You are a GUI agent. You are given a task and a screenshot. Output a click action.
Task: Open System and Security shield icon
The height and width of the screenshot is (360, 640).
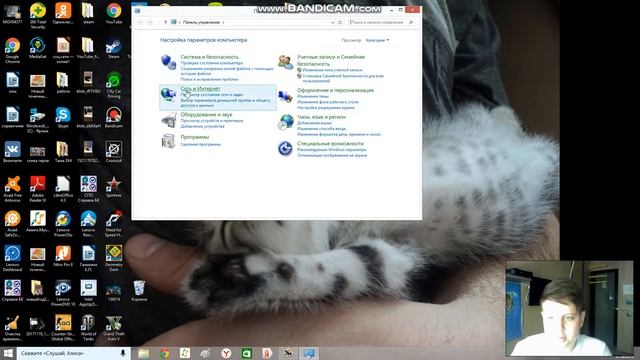[x=168, y=62]
